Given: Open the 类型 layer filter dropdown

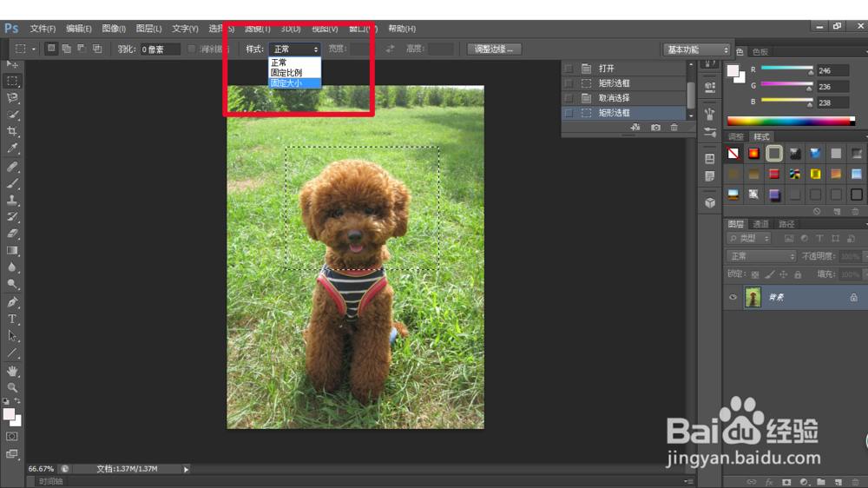Looking at the screenshot, I should pos(749,238).
